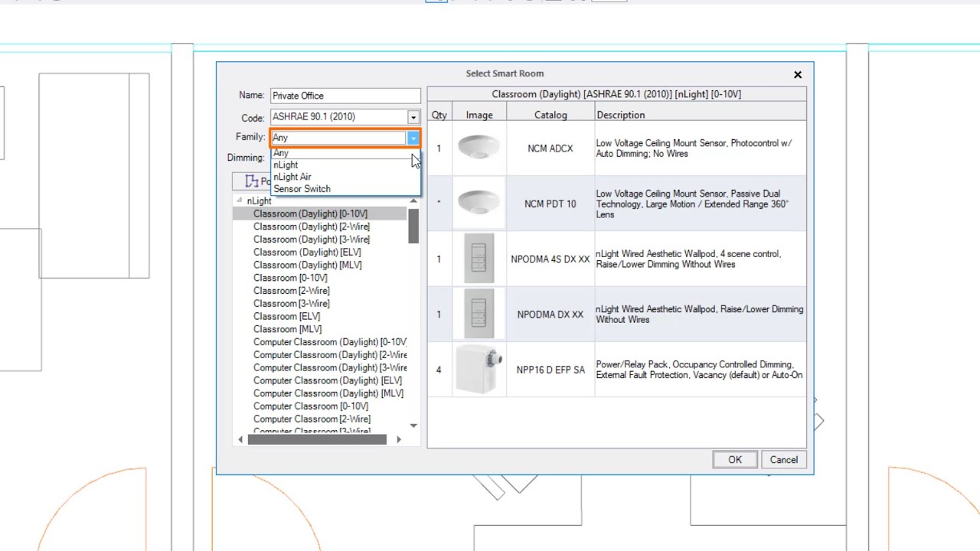Click the Description column header

pos(701,116)
